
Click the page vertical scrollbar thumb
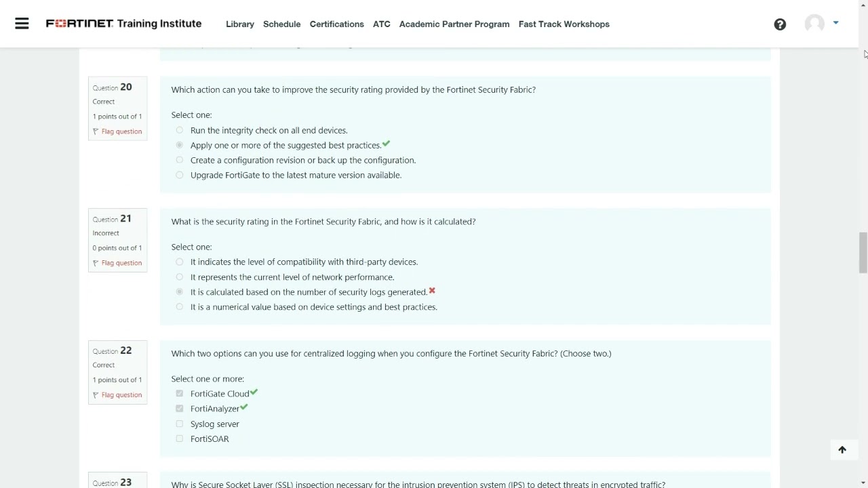pos(863,252)
